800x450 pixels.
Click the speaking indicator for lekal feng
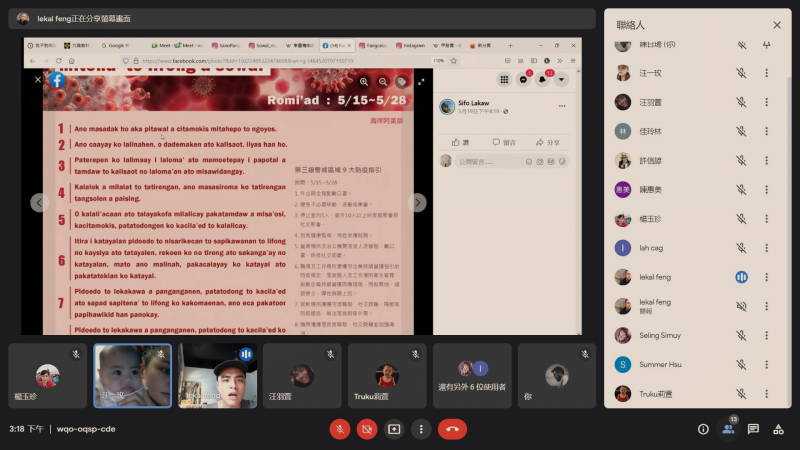[741, 277]
